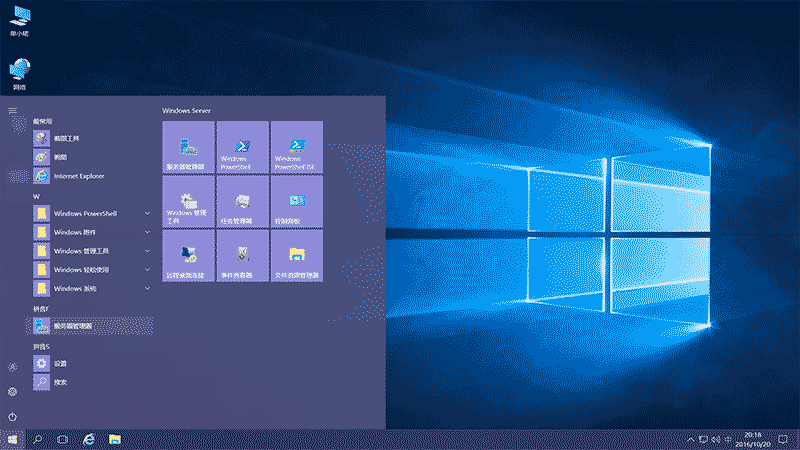Click the Pinyin S section header
This screenshot has height=450, width=800.
point(41,346)
